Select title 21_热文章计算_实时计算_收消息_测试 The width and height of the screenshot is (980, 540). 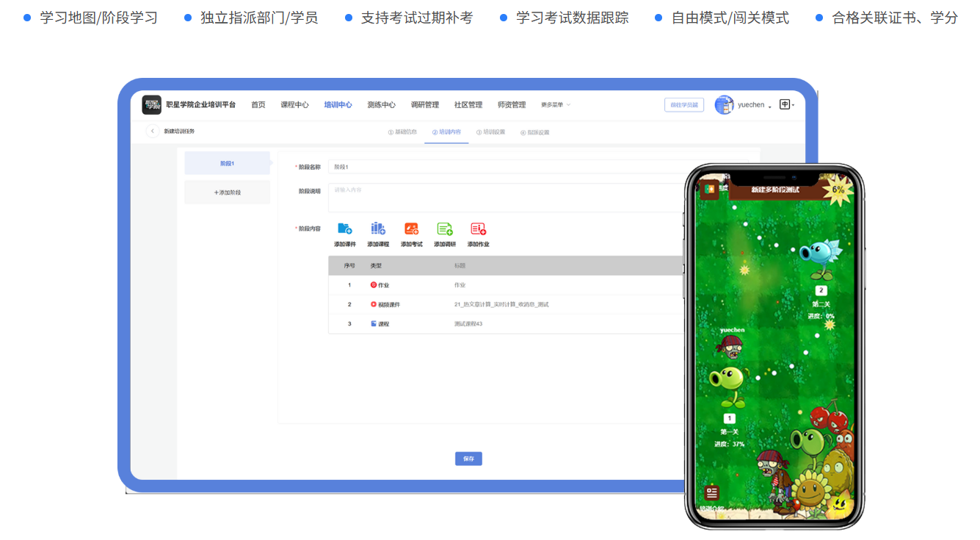(x=501, y=304)
